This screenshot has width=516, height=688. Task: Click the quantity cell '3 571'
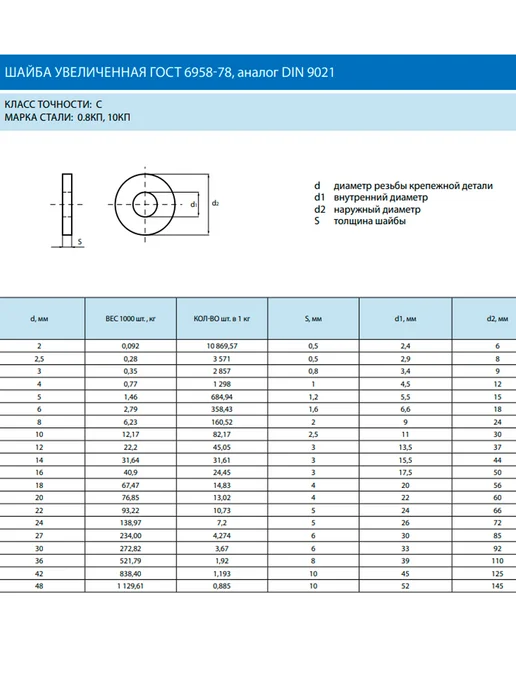pyautogui.click(x=222, y=359)
